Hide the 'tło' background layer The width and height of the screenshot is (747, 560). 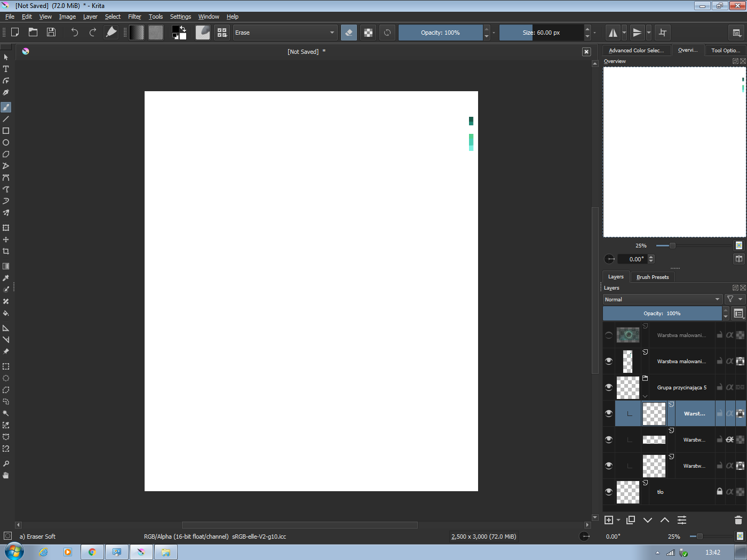pos(609,492)
